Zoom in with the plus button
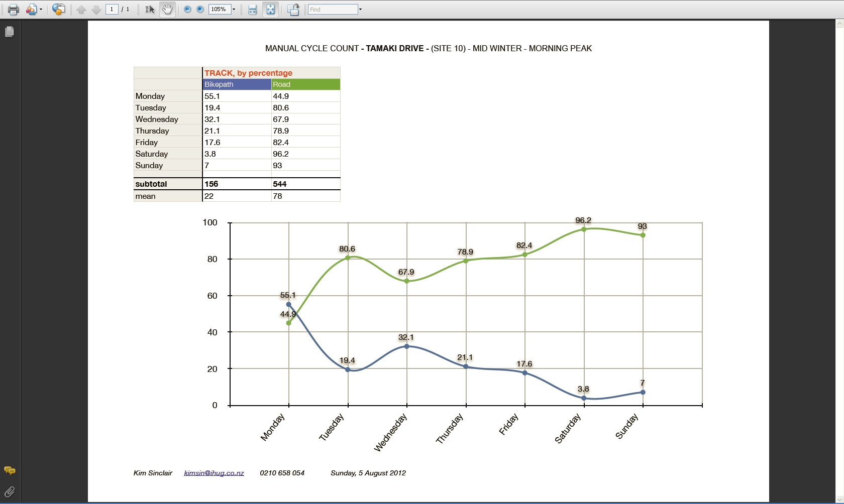The image size is (844, 504). click(200, 10)
